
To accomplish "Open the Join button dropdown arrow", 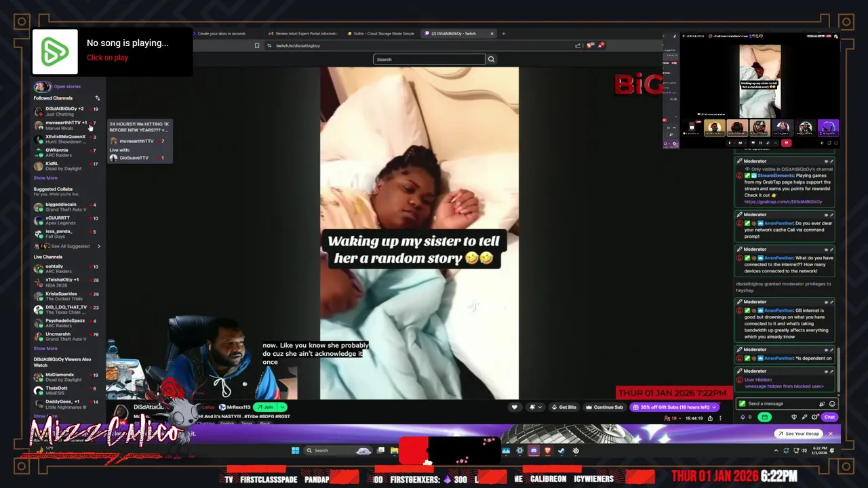I will [282, 407].
